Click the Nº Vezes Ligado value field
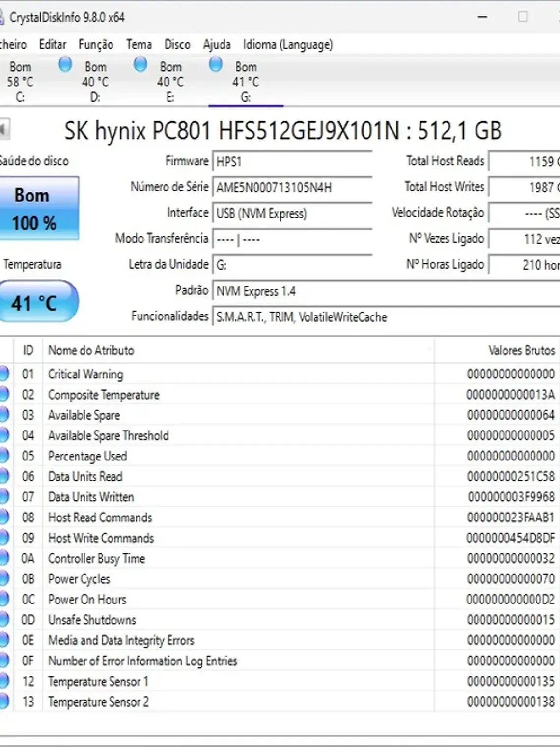This screenshot has height=747, width=560. coord(524,239)
